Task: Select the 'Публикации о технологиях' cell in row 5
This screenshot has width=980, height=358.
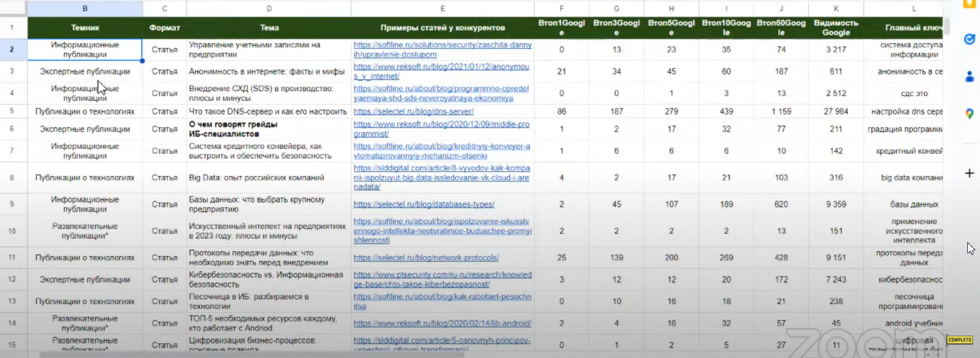Action: [x=85, y=112]
